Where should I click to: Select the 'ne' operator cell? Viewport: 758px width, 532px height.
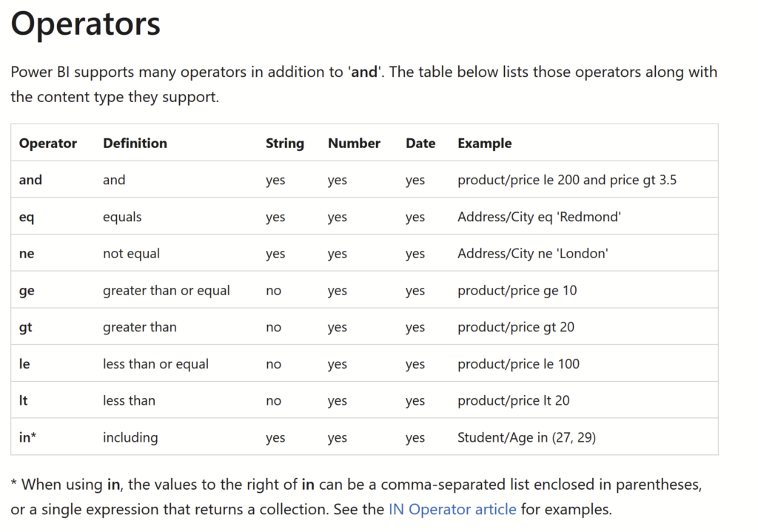click(27, 255)
